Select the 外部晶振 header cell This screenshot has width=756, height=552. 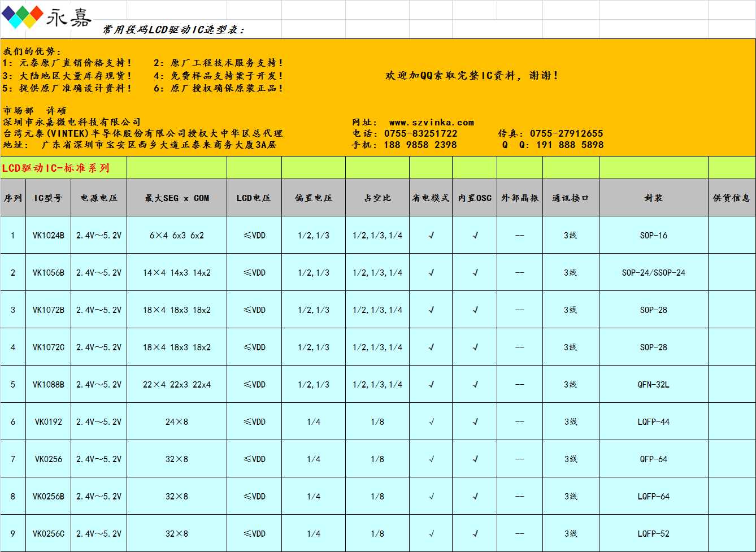[520, 198]
